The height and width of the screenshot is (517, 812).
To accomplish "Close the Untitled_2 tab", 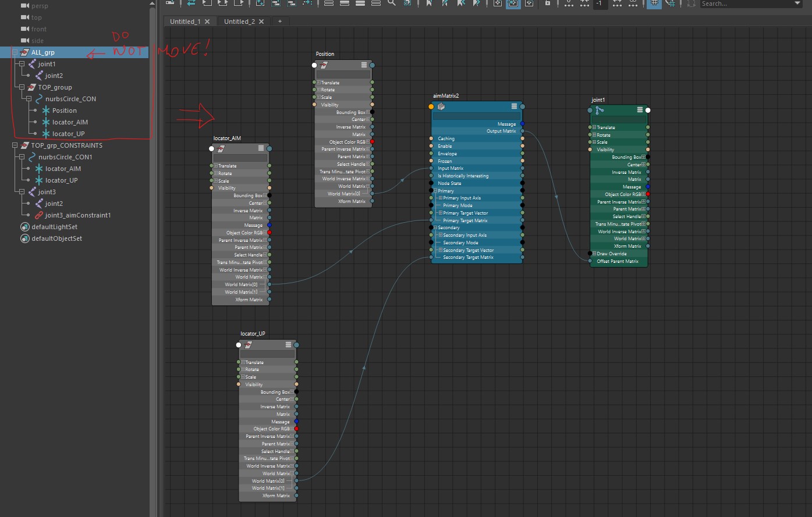I will pyautogui.click(x=261, y=22).
